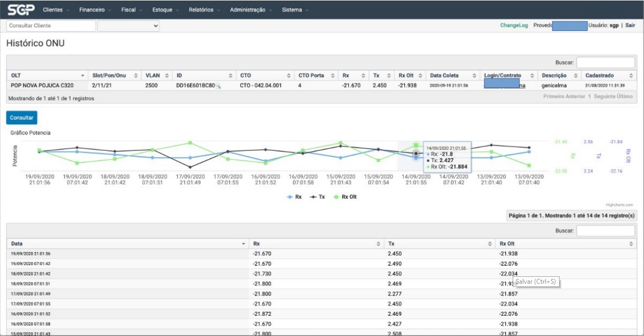Sort lower table by Rx Olt column
This screenshot has height=336, width=644.
[x=631, y=244]
